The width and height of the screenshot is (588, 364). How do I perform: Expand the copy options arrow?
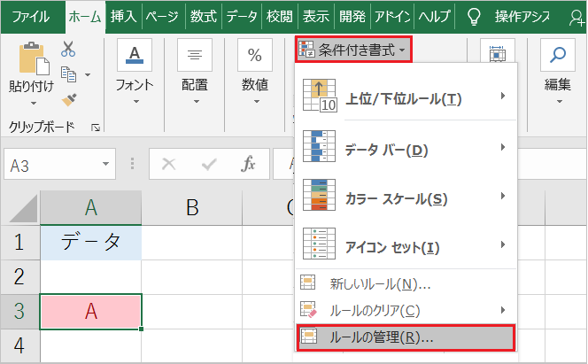88,75
